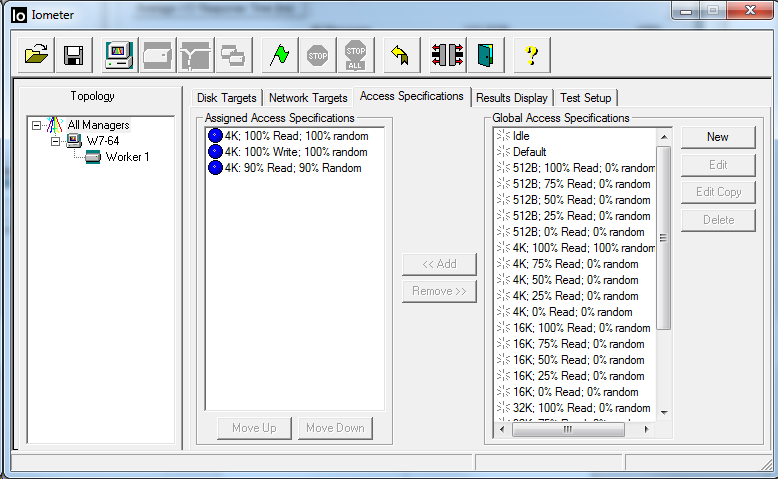Click the vertical scrollbar thumb of global list

coord(664,238)
